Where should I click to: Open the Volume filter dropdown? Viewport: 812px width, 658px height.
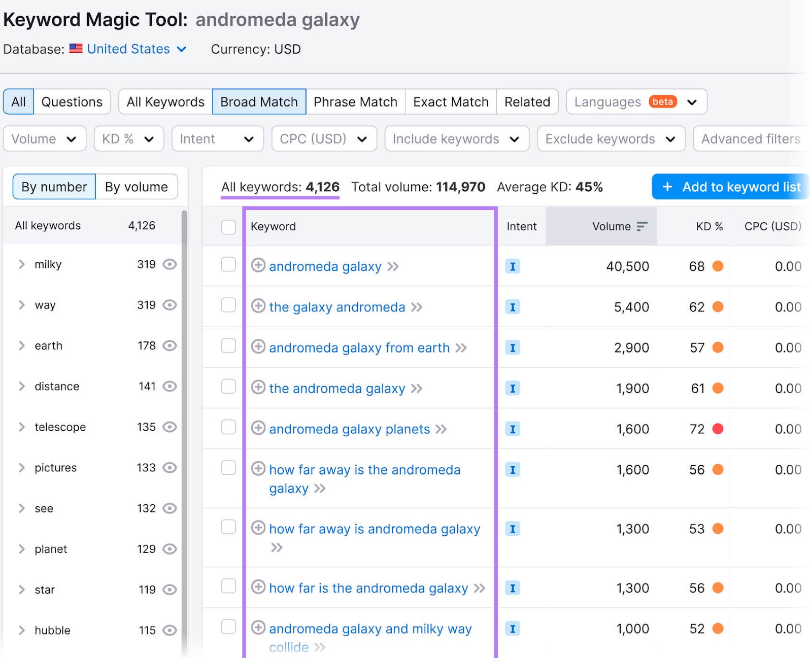(44, 138)
